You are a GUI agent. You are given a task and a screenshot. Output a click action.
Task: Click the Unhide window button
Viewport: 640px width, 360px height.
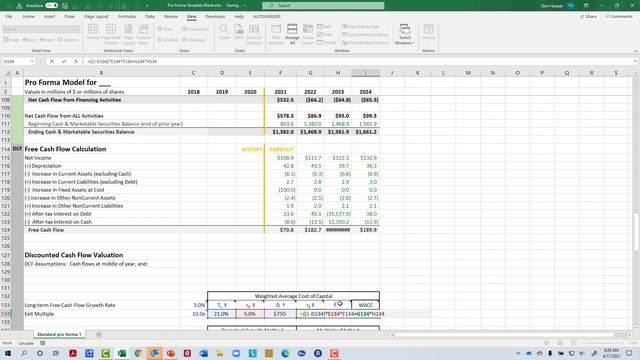point(327,42)
